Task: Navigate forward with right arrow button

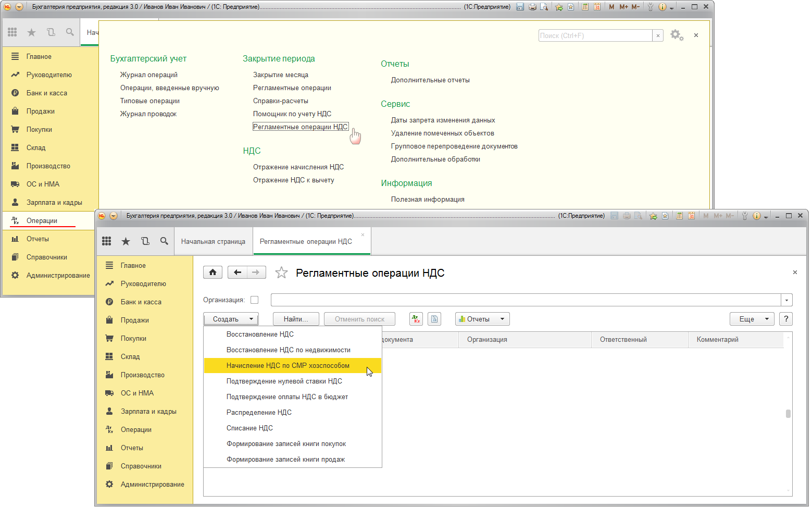Action: point(256,273)
